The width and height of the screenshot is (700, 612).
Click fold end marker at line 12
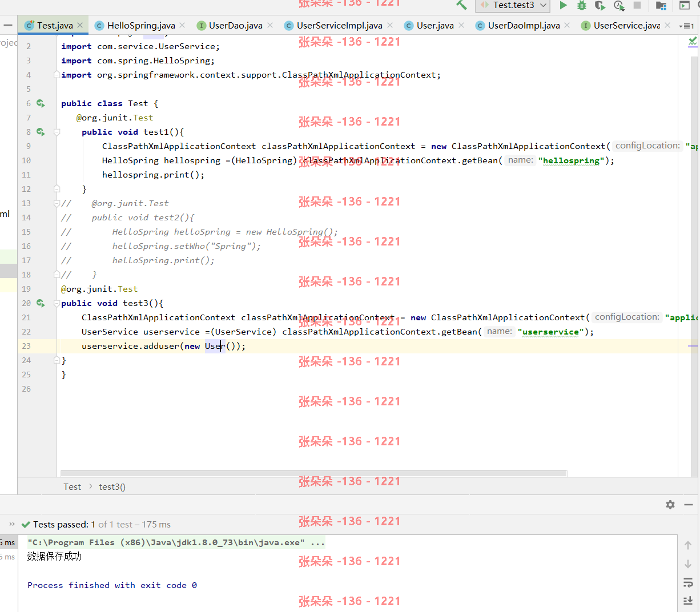[57, 189]
